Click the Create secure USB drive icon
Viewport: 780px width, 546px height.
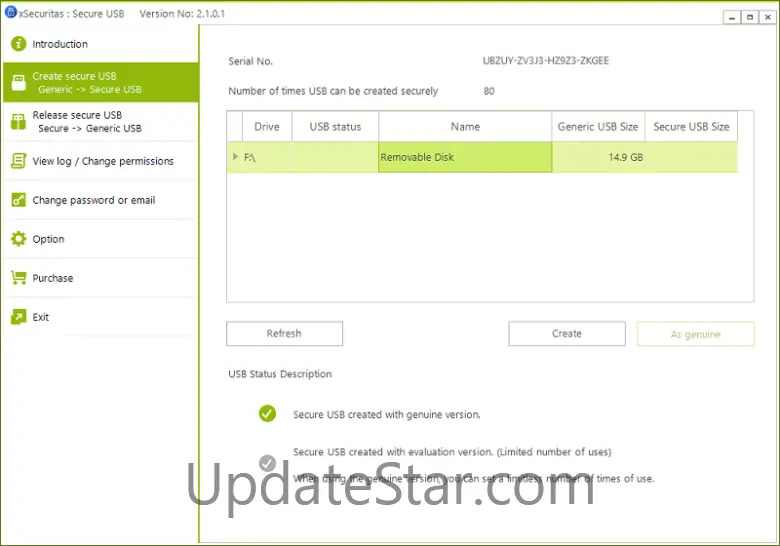(18, 83)
